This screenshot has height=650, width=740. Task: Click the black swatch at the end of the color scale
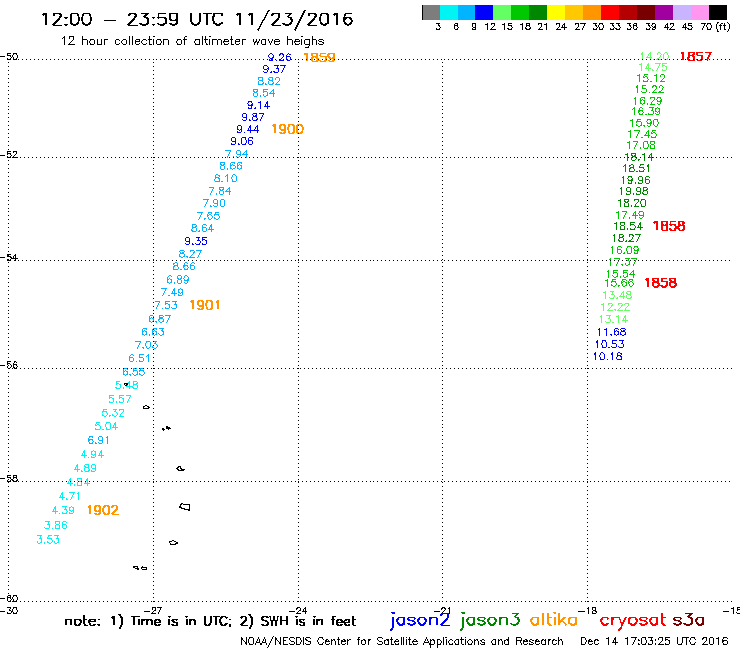[718, 12]
